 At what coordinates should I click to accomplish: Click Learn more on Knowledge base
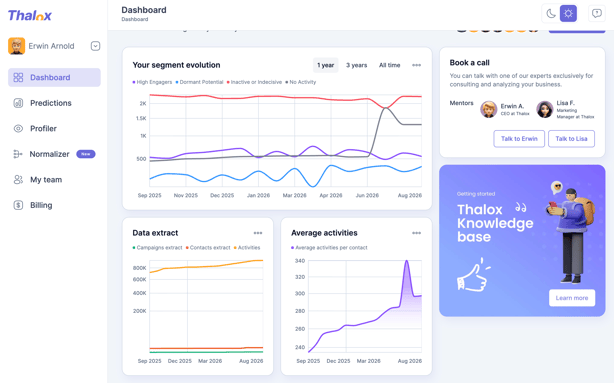(x=572, y=298)
